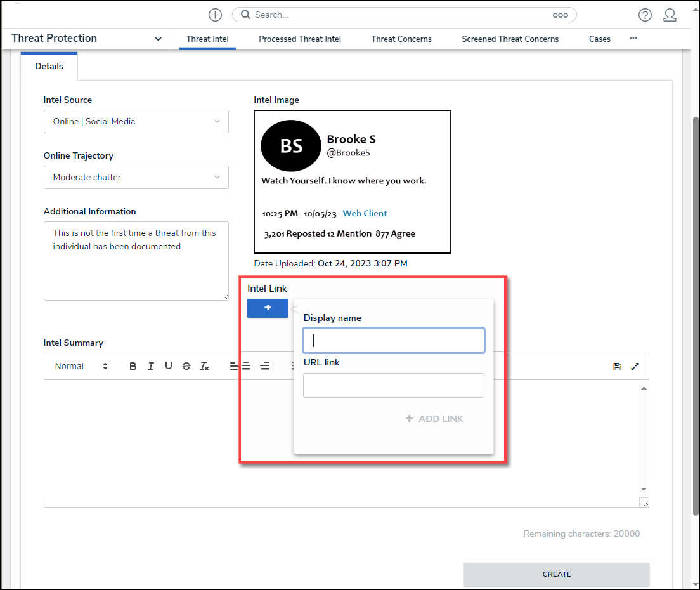Go to the Threat Concerns tab
Screen dimensions: 700x590
401,39
